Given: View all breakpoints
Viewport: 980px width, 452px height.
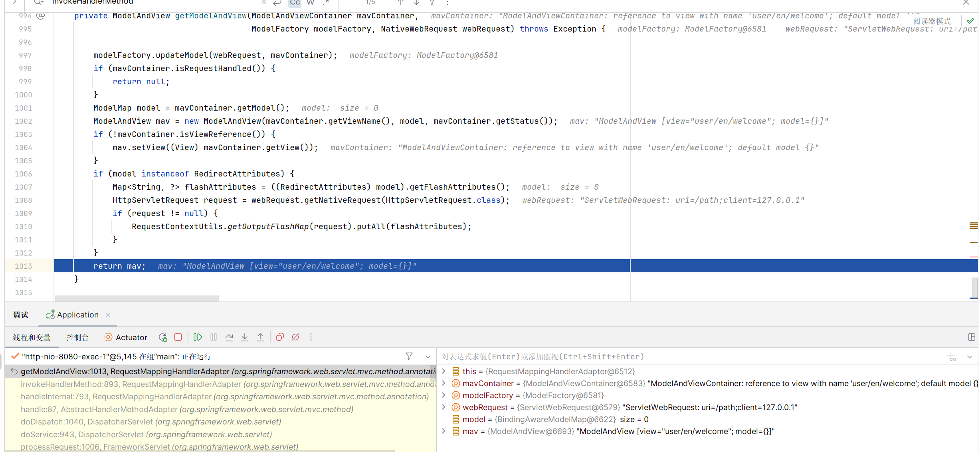Looking at the screenshot, I should coord(280,337).
